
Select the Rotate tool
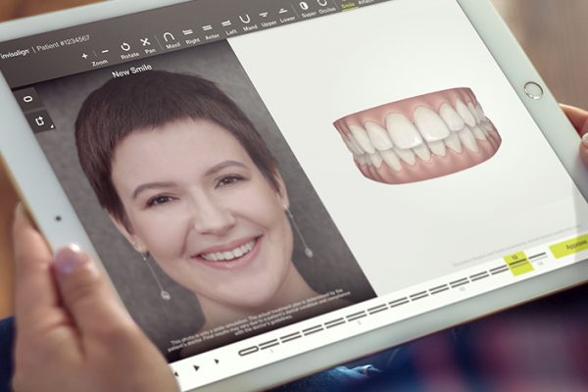(x=125, y=46)
